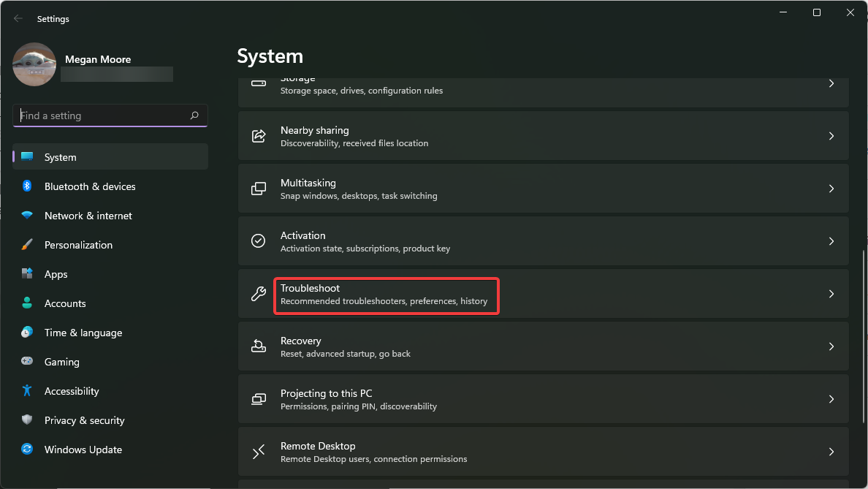Select the Personalization brush icon

(27, 245)
